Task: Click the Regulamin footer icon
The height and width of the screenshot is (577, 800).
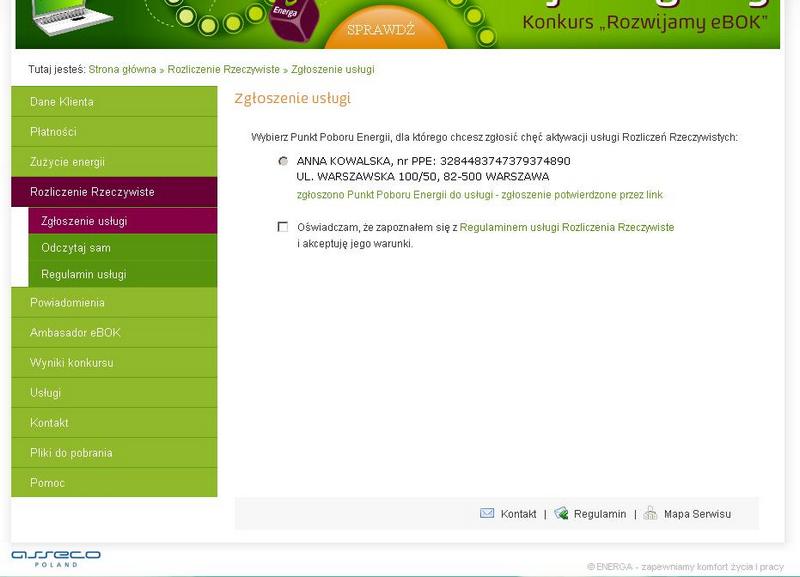Action: (561, 513)
